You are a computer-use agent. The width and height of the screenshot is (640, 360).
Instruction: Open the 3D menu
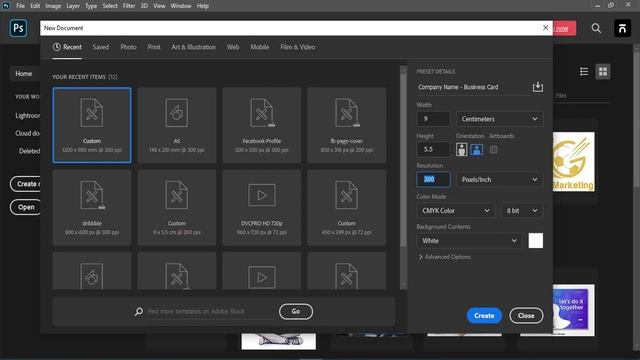coord(144,6)
